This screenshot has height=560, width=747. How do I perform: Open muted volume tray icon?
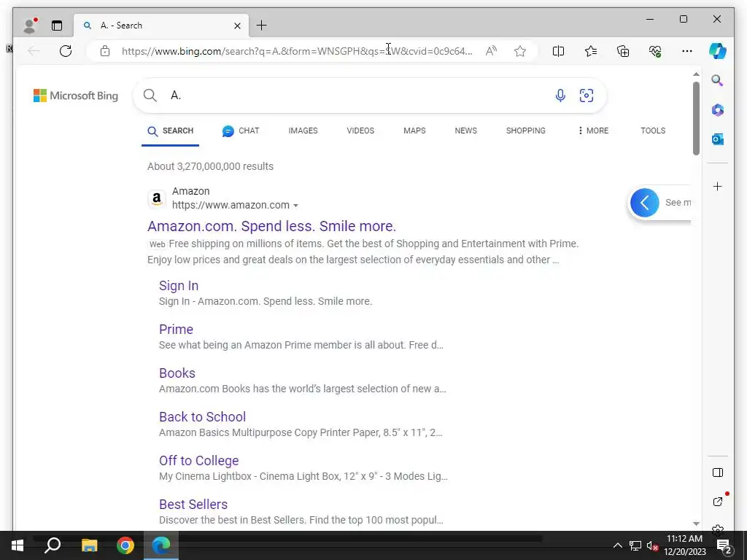pos(652,545)
